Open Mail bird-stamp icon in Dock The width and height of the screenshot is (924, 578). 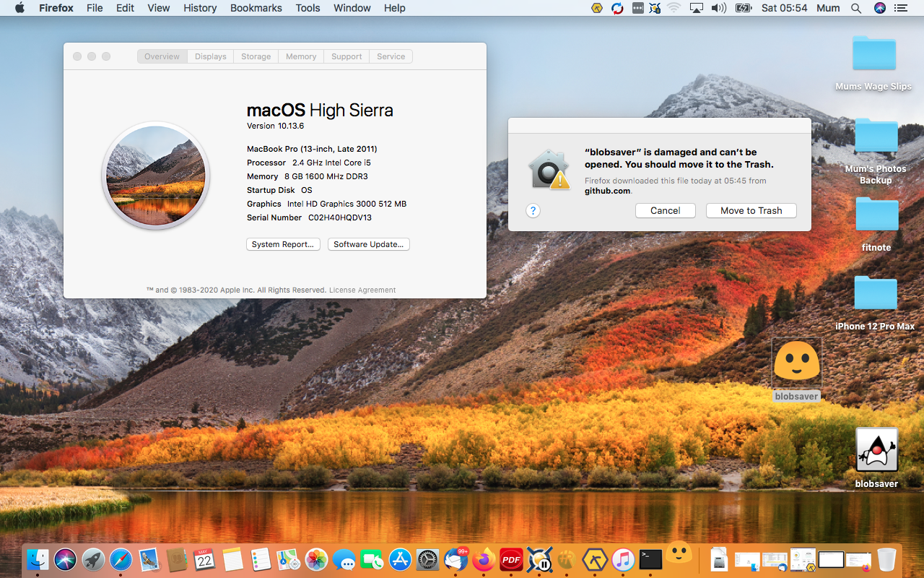[x=149, y=559]
